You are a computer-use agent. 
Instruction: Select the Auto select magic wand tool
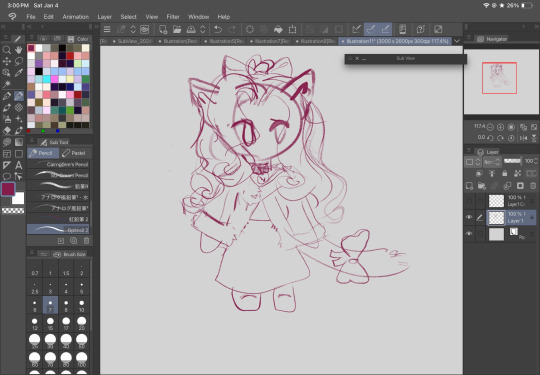(x=7, y=84)
